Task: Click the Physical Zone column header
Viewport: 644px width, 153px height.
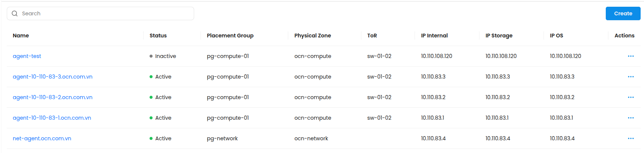Action: click(313, 36)
